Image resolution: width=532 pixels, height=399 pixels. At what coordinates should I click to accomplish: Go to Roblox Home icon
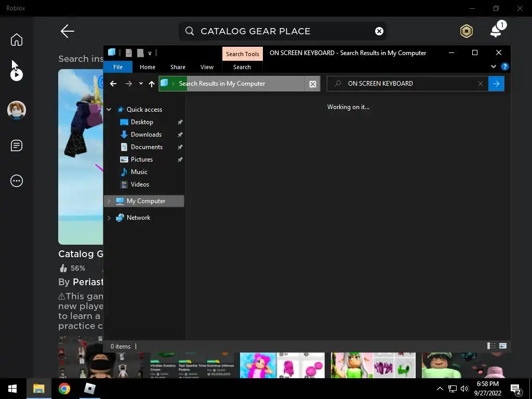(16, 39)
